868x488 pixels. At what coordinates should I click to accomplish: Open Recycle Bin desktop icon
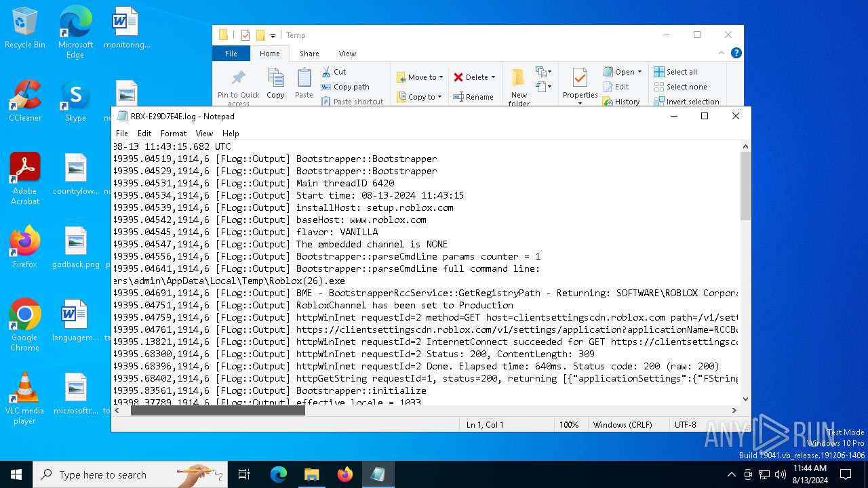coord(25,28)
